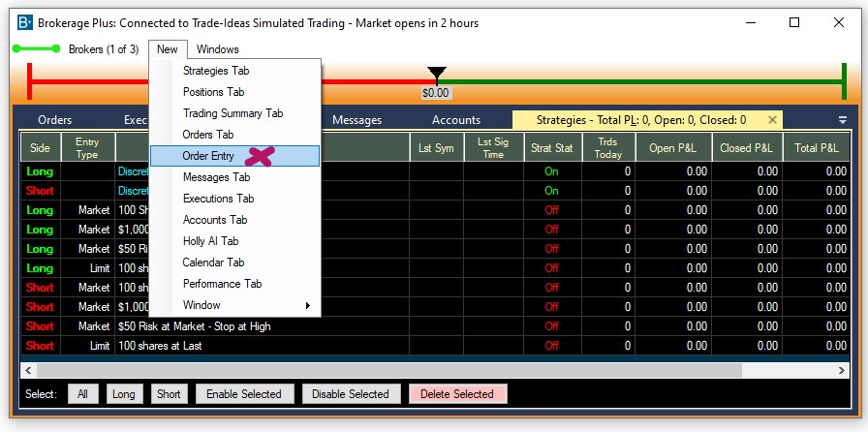Switch to the Messages tab

pos(356,120)
